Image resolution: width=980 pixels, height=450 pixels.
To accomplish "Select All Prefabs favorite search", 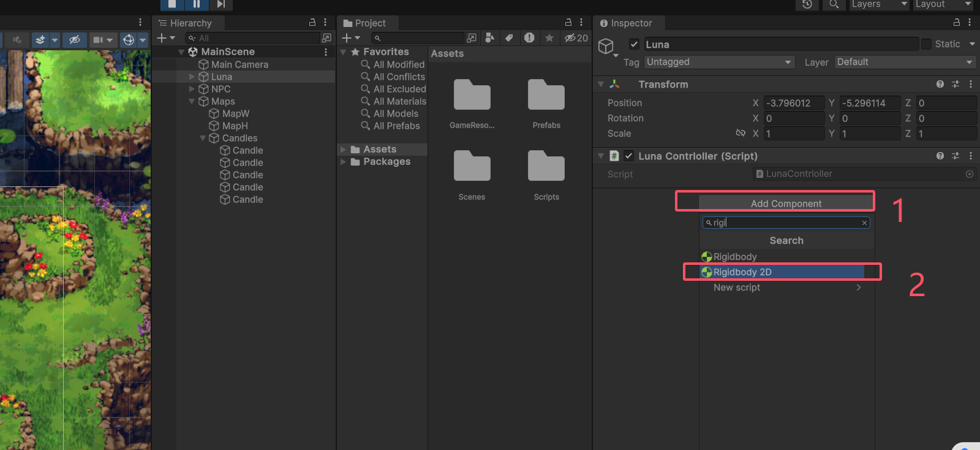I will tap(397, 126).
